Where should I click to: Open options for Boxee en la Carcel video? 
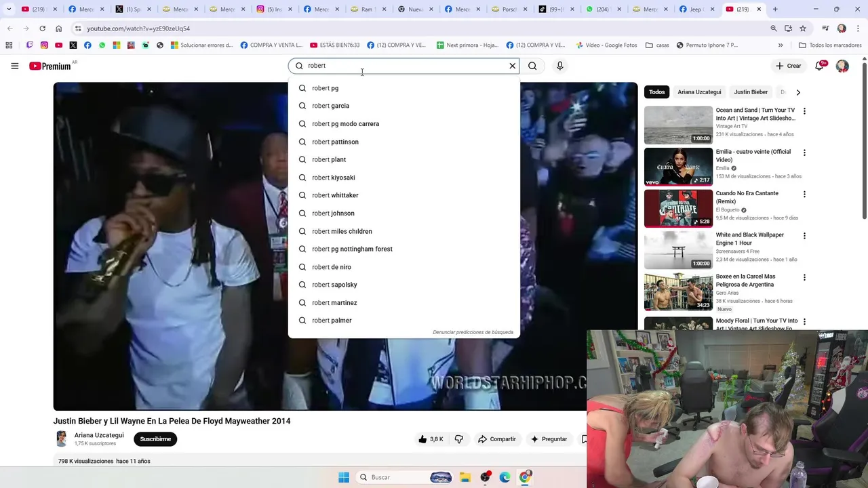pos(804,277)
